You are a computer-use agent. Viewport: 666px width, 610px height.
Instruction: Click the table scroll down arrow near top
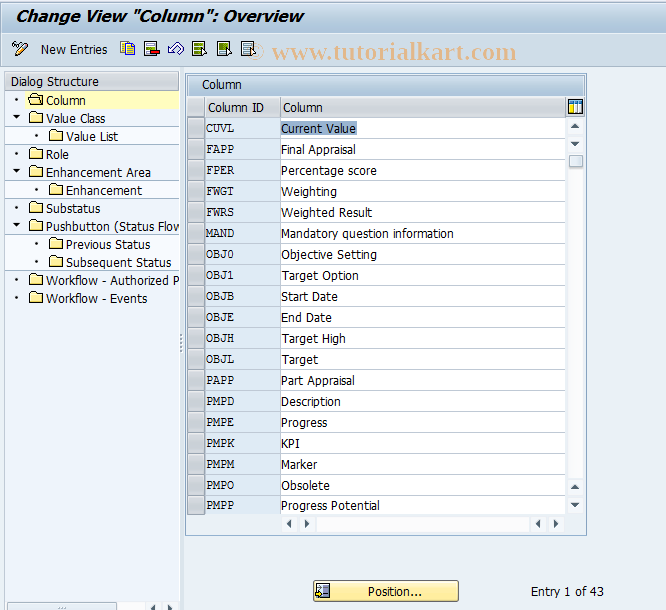coord(575,144)
